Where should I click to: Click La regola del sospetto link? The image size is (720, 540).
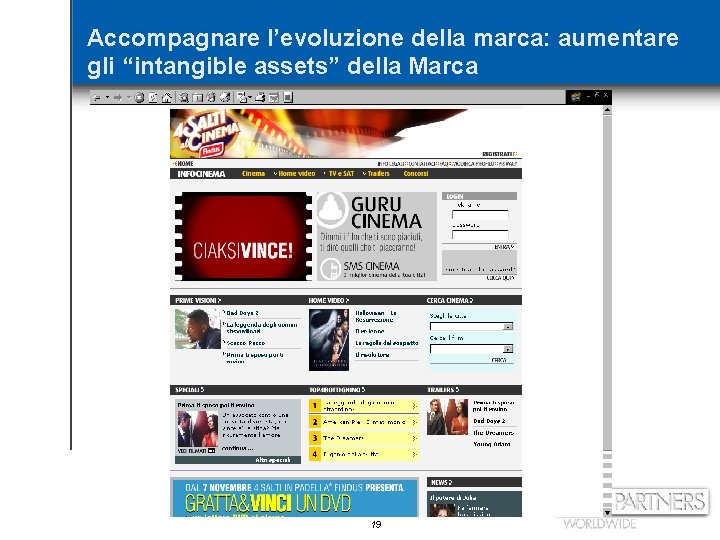(x=387, y=343)
